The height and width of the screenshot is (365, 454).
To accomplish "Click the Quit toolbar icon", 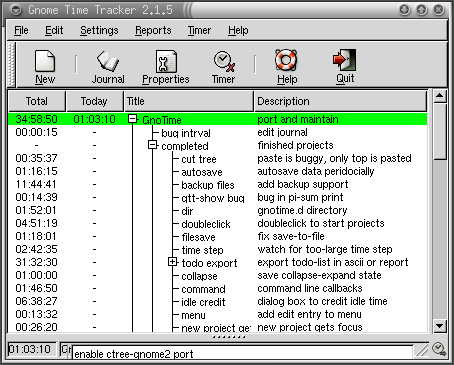I will point(345,60).
